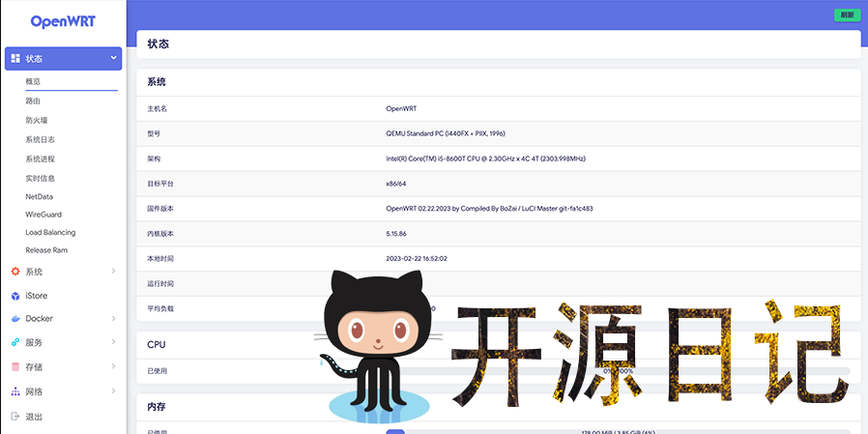Expand the 存储 menu chevron
This screenshot has height=434, width=868.
point(113,366)
